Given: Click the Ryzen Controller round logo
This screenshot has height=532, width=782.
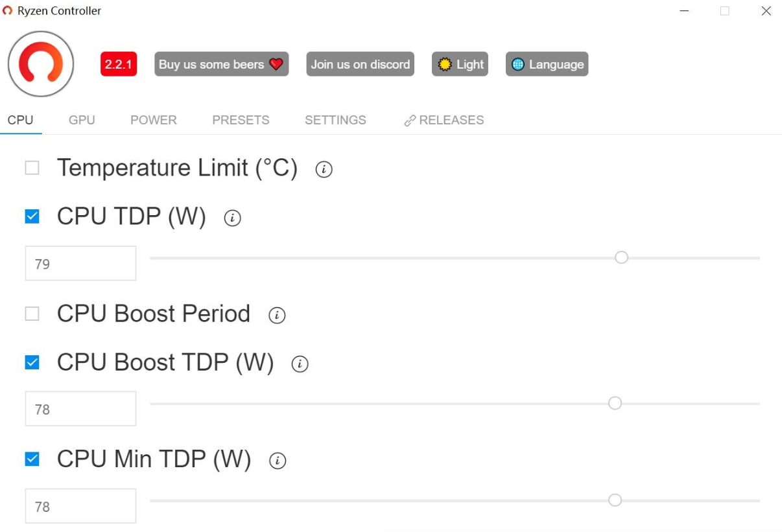Looking at the screenshot, I should pos(41,64).
